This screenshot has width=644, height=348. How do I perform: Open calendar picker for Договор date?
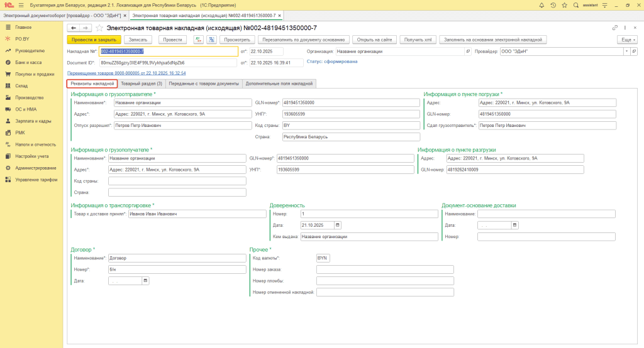coord(146,281)
